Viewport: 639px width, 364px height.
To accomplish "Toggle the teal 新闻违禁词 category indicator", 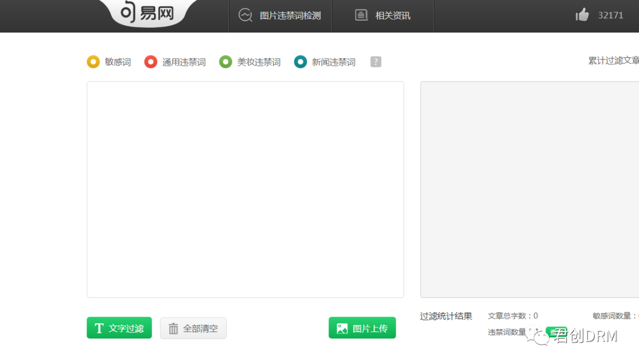I will (x=301, y=61).
